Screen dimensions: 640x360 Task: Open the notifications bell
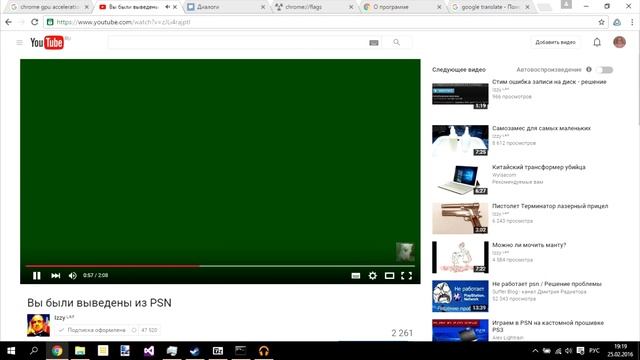tap(597, 42)
